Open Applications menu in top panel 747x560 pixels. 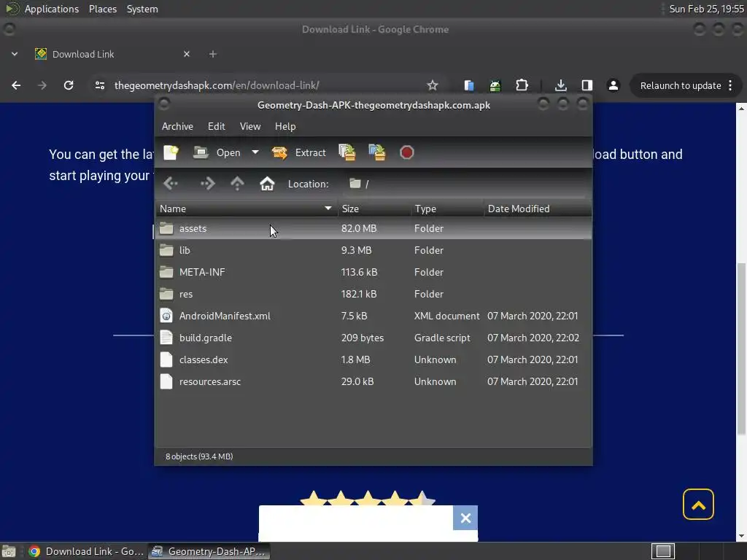pos(52,9)
